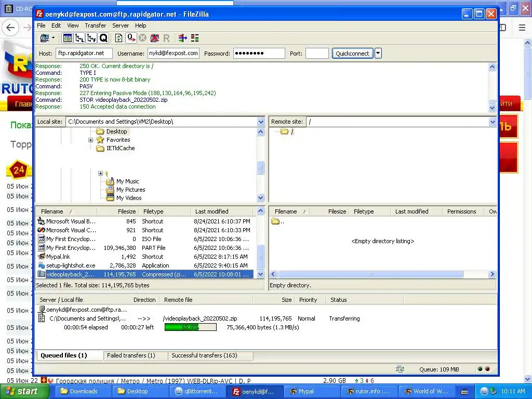Toggle local directory tree display

click(79, 38)
